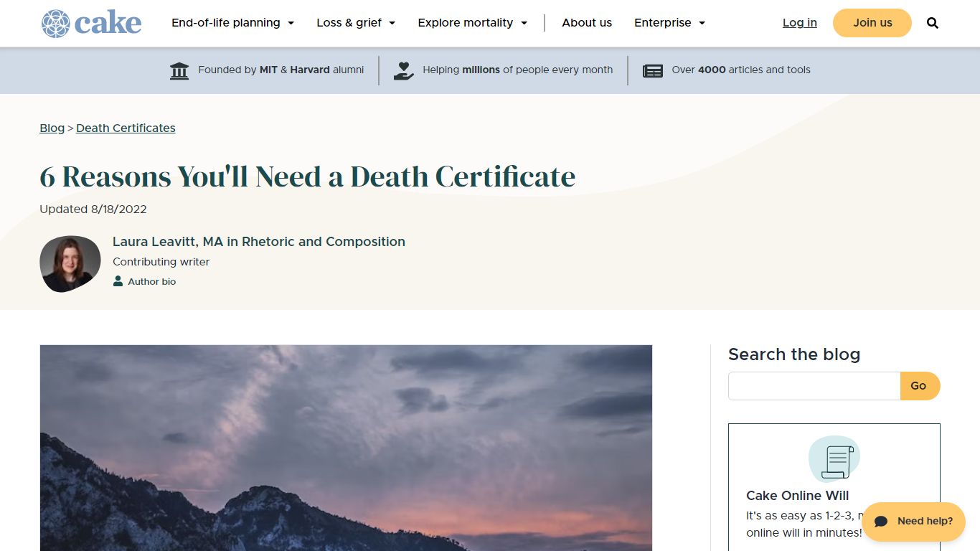Click the Go search button
The width and height of the screenshot is (980, 551).
coord(920,386)
